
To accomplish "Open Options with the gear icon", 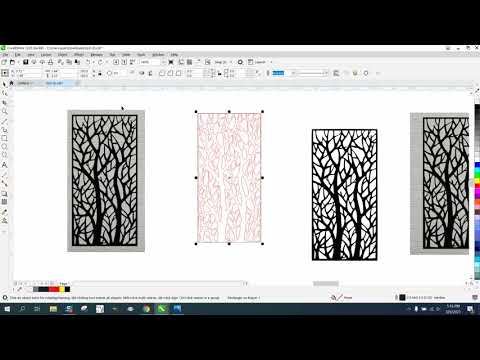I will (x=240, y=62).
